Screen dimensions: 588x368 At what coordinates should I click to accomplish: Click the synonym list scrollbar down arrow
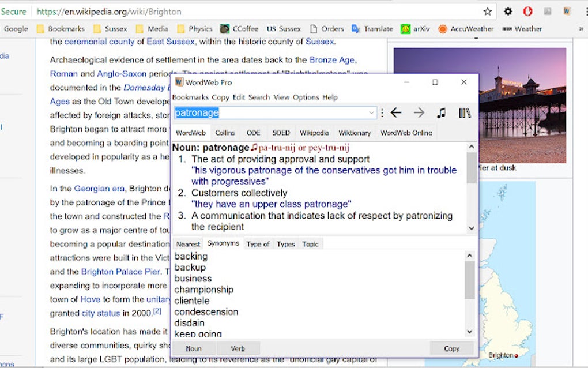pyautogui.click(x=469, y=331)
